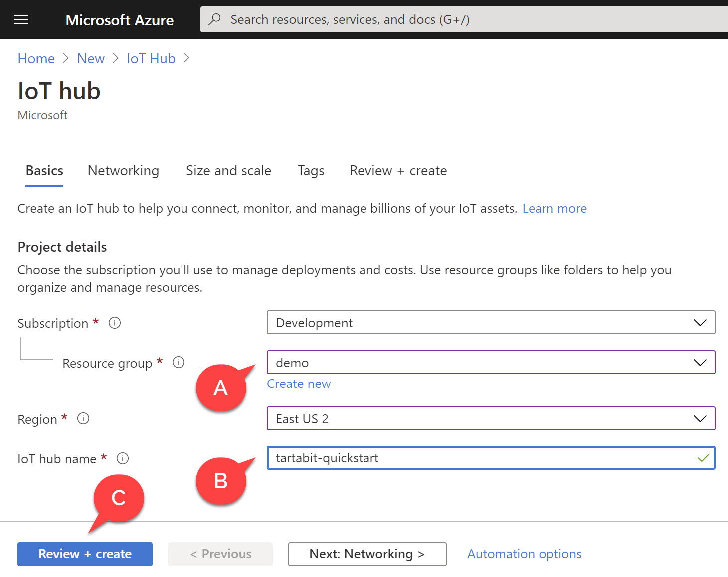Screen dimensions: 728x577
Task: Open Automation options link
Action: (x=525, y=554)
